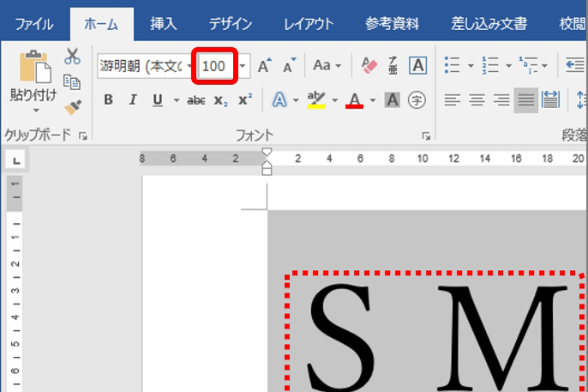This screenshot has width=588, height=392.
Task: Increase font size with the grow-font icon
Action: pos(265,66)
